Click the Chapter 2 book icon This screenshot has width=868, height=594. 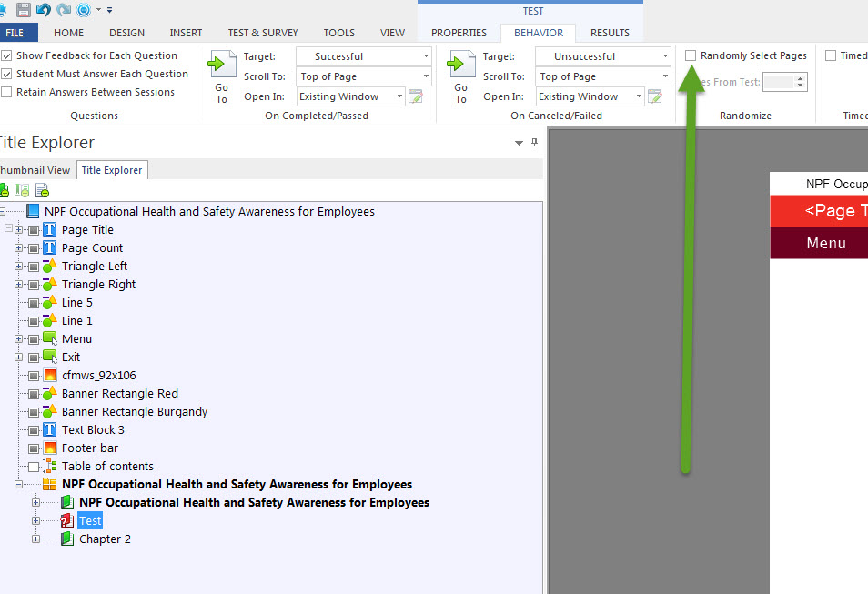67,539
